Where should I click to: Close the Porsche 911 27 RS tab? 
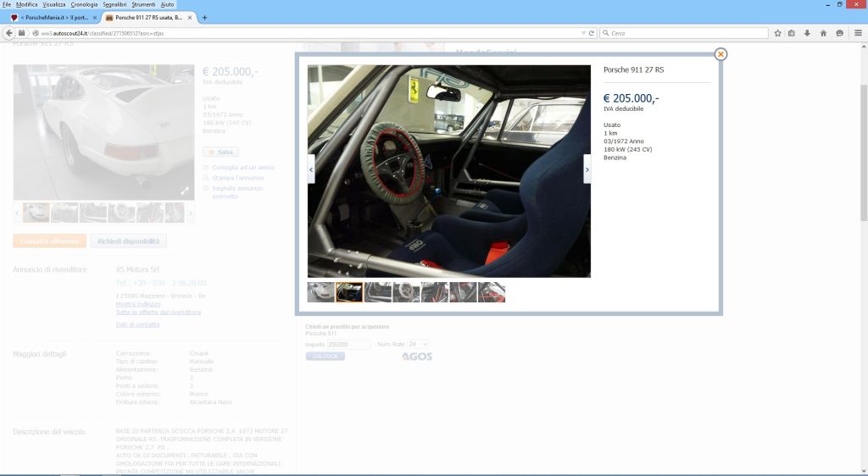pos(190,18)
